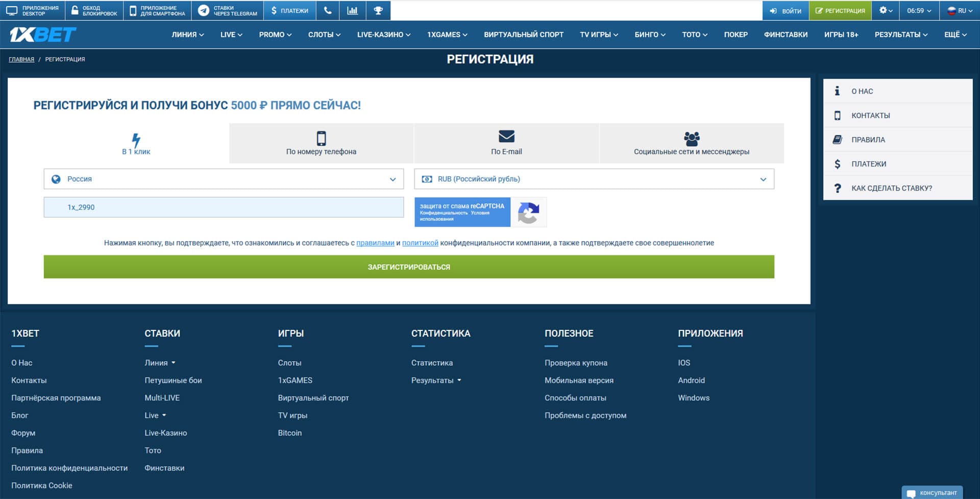This screenshot has width=980, height=499.
Task: Switch to 'По номеру телефона' tab
Action: [x=321, y=144]
